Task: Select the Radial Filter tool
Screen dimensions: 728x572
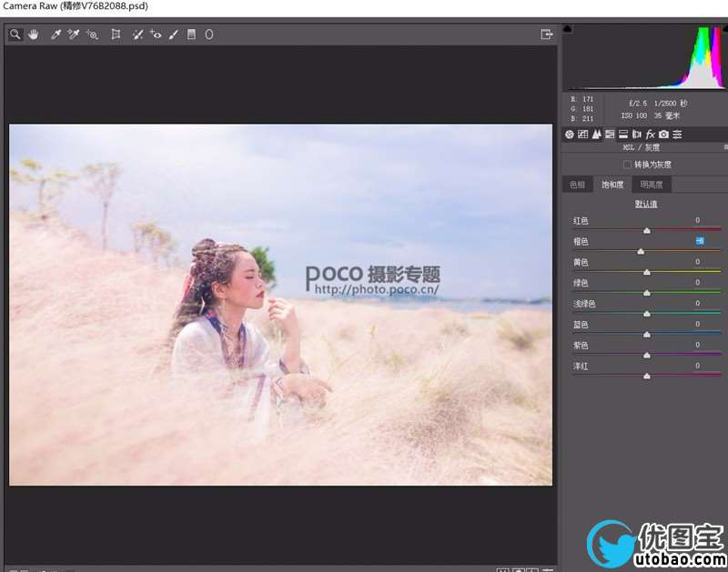Action: (209, 35)
